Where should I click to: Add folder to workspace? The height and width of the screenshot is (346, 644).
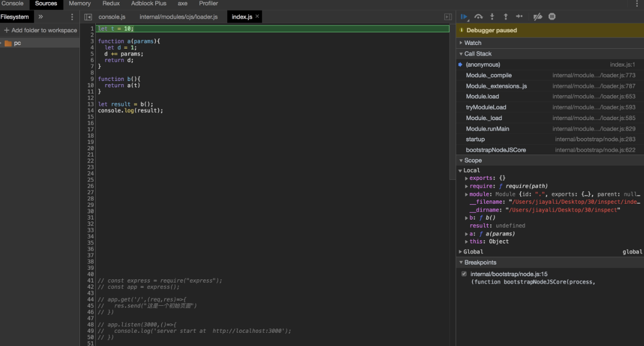pos(40,30)
